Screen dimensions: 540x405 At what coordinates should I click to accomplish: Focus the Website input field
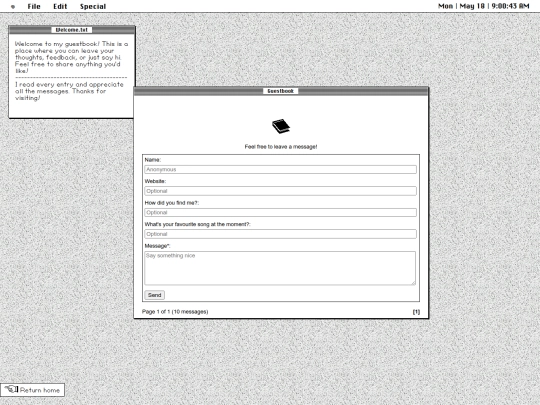280,191
